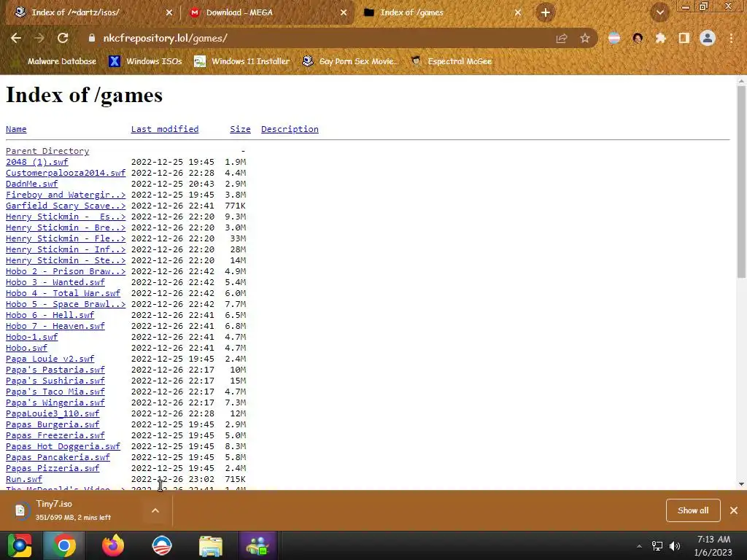Click the forward navigation arrow

click(x=39, y=38)
